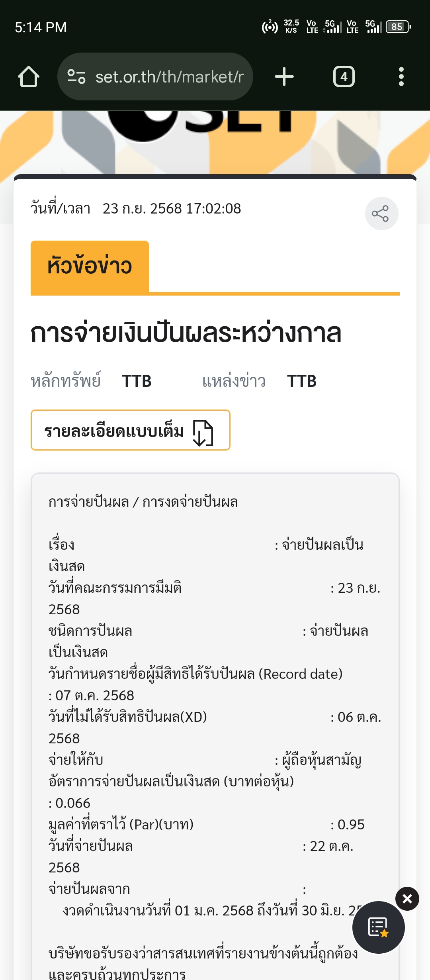The image size is (430, 980).
Task: Tap the document download icon
Action: pyautogui.click(x=203, y=433)
